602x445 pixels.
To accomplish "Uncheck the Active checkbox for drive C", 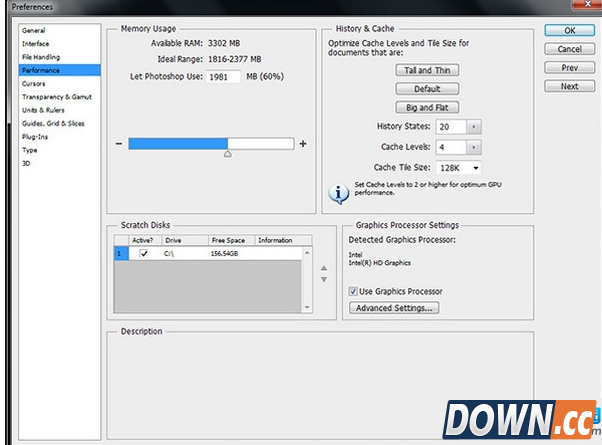I will tap(145, 254).
